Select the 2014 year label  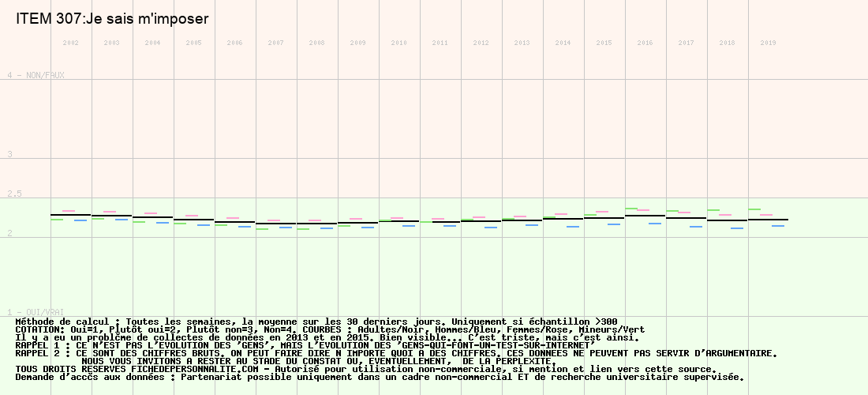(563, 43)
